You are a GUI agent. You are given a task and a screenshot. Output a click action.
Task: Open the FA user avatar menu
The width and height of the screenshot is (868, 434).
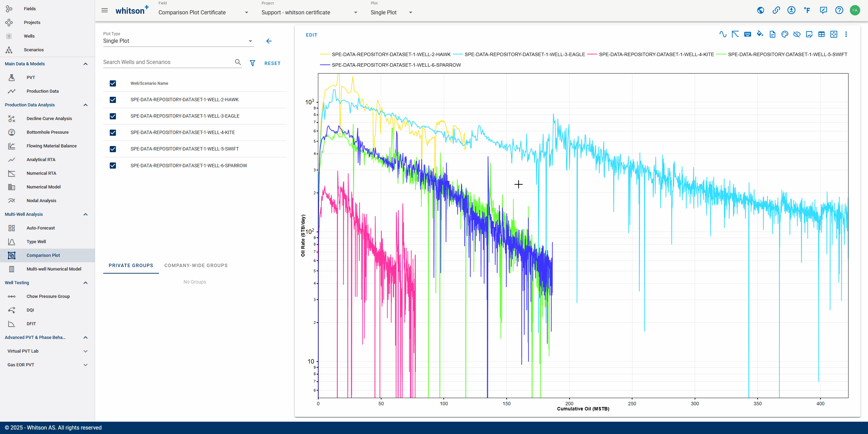coord(855,10)
